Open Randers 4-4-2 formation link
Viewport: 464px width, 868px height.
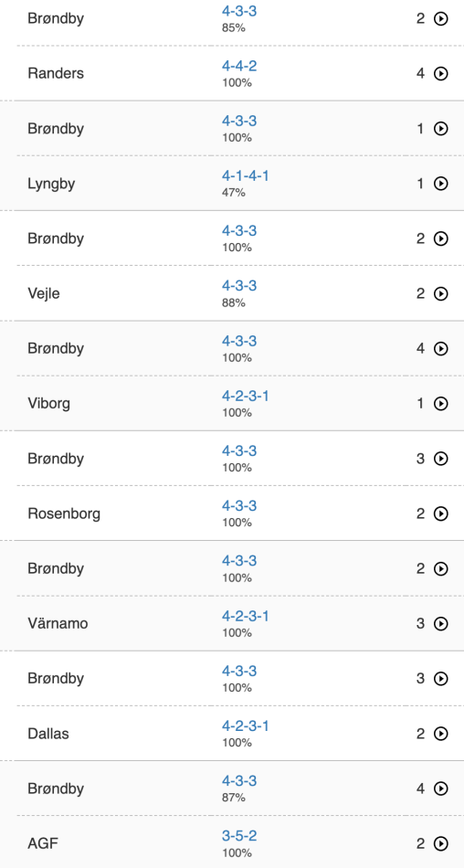pyautogui.click(x=239, y=67)
